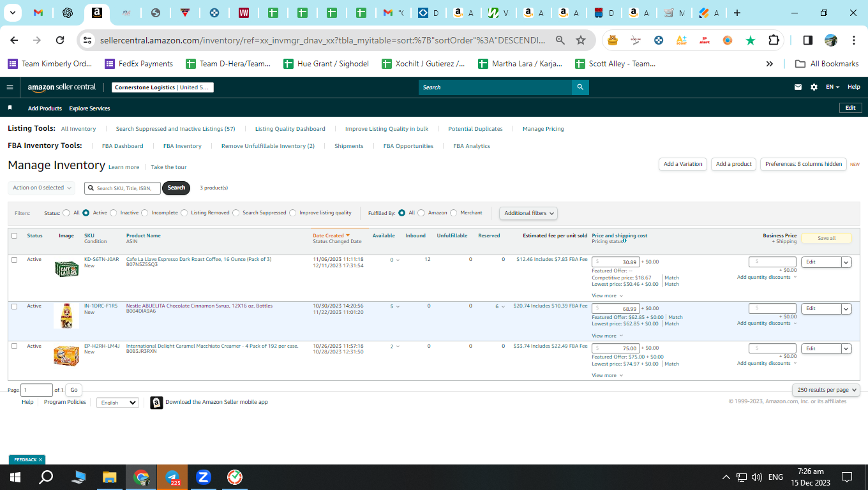Bookmark this page with the star

point(581,40)
